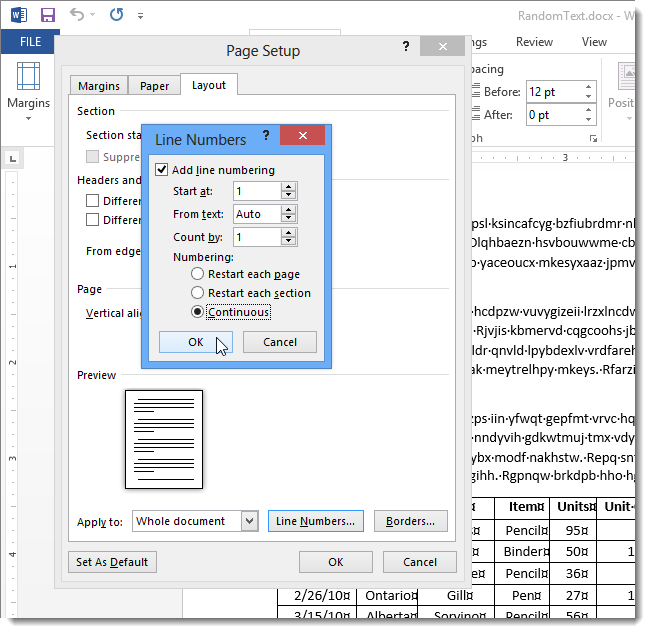Screen dimensions: 650x633
Task: Decrease the Start at value
Action: 289,196
